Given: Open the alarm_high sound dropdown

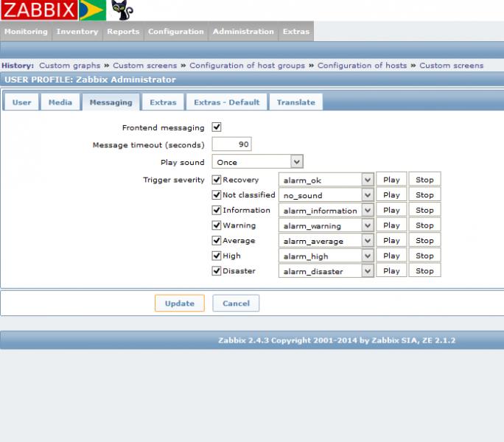Looking at the screenshot, I should [x=326, y=256].
